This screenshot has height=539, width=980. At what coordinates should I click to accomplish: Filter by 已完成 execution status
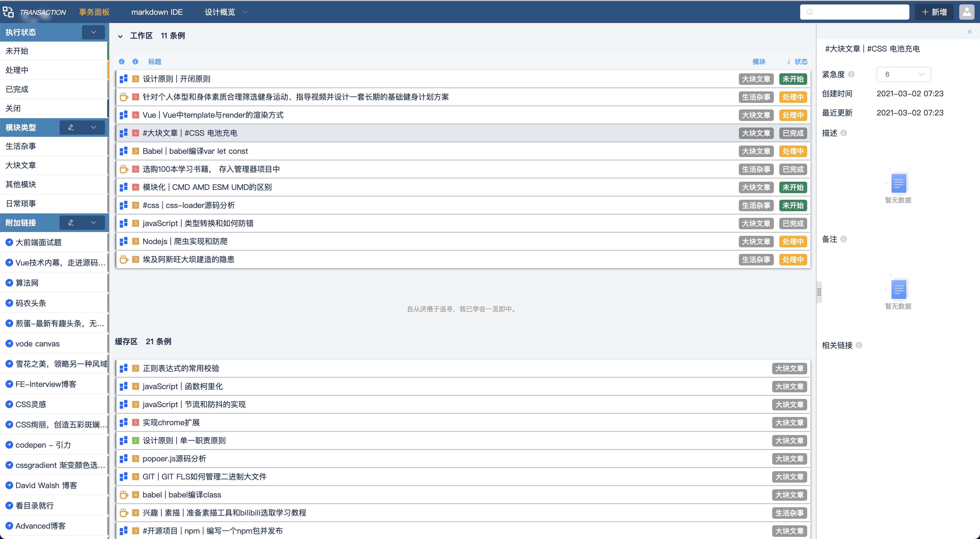pos(17,89)
